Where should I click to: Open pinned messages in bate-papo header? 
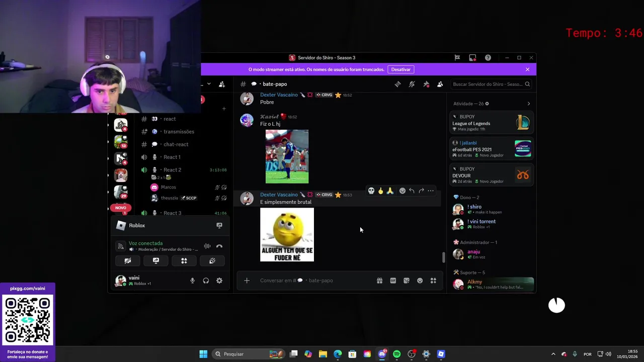pos(426,84)
